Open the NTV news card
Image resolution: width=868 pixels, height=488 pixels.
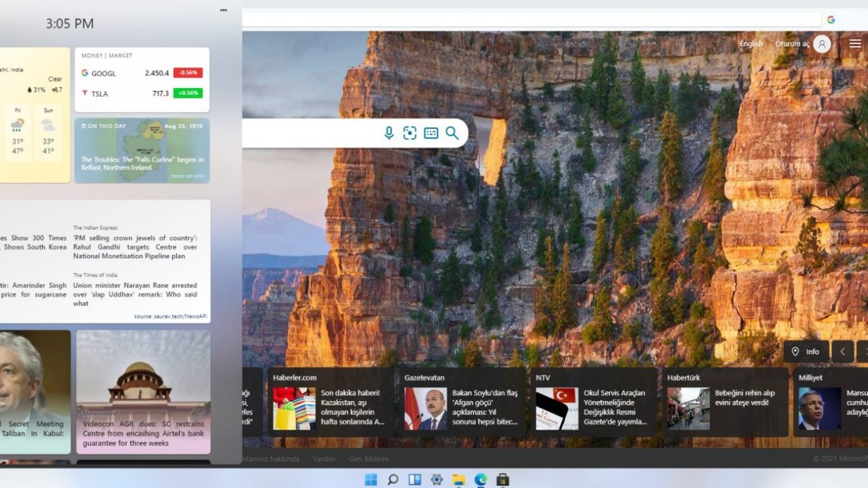tap(592, 403)
